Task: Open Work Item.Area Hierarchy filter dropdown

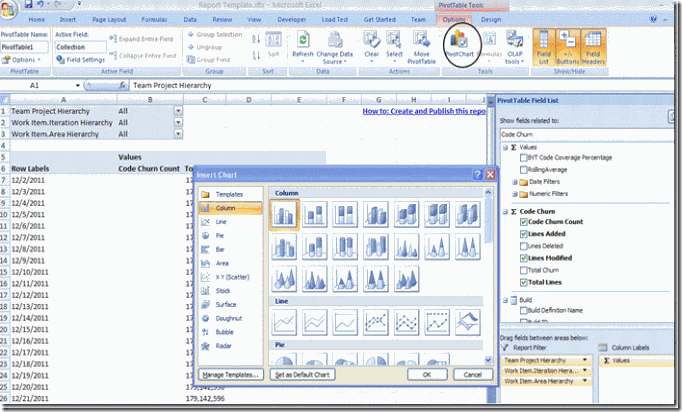Action: pos(178,134)
